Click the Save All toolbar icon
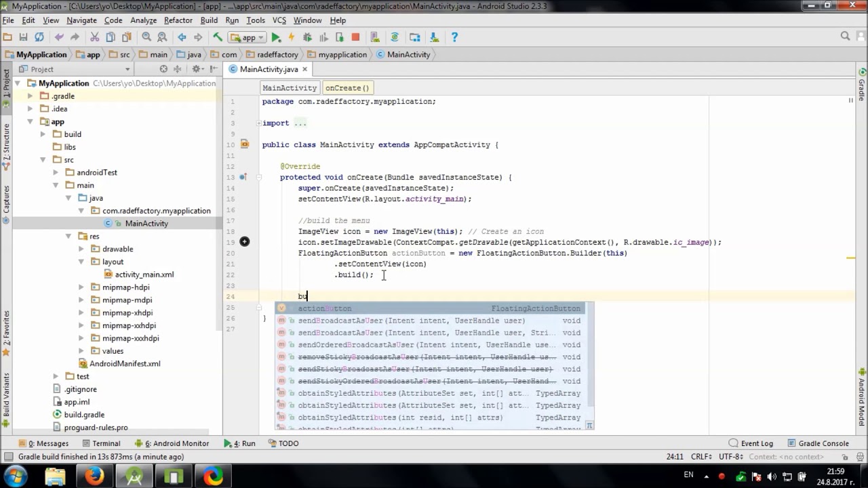Viewport: 868px width, 488px height. tap(23, 37)
